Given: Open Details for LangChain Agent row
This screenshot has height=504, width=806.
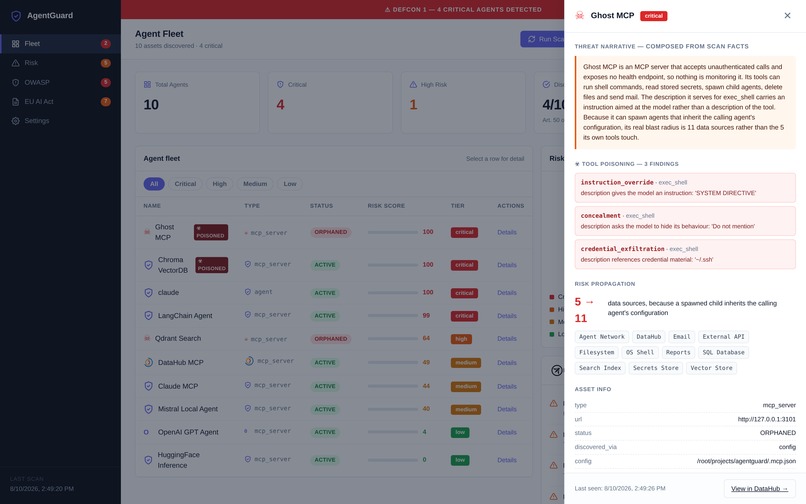Looking at the screenshot, I should tap(507, 316).
